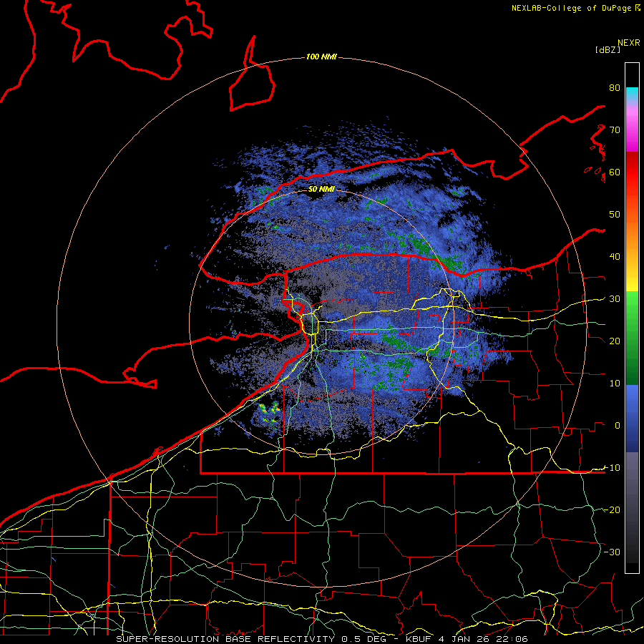Click the 30 value on dBZ scale
This screenshot has width=644, height=644.
[x=615, y=299]
